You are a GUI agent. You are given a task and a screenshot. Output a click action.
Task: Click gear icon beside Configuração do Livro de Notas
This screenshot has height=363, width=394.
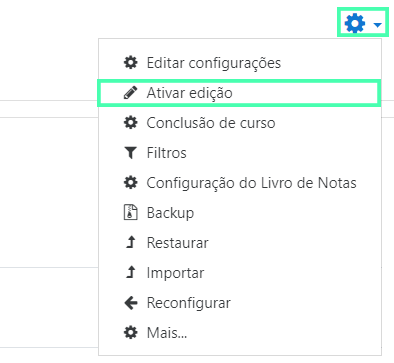(130, 183)
